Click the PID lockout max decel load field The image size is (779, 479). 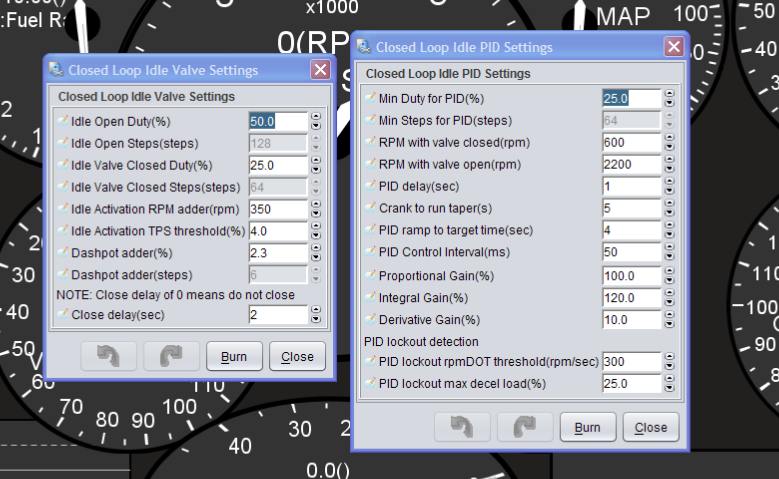632,383
